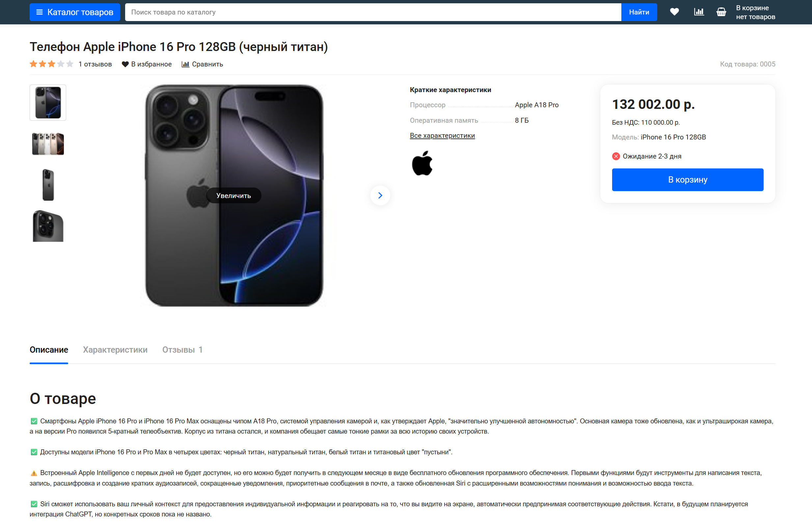
Task: Toggle Сравнить for this product
Action: tap(202, 64)
